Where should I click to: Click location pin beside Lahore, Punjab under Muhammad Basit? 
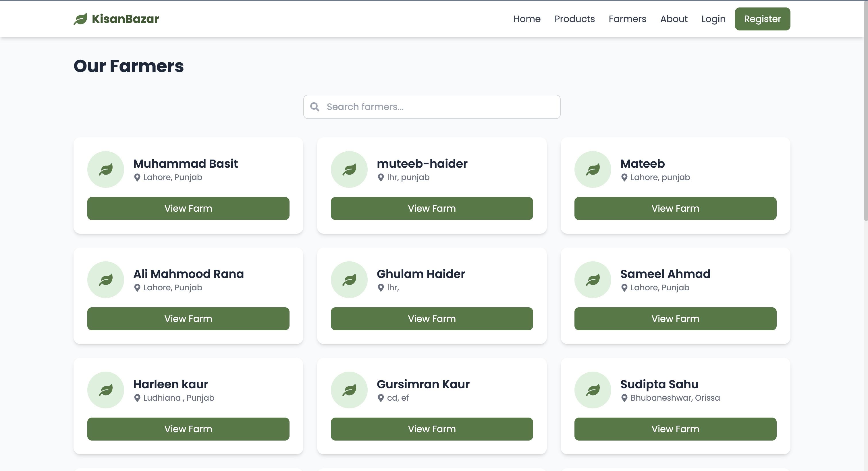137,177
